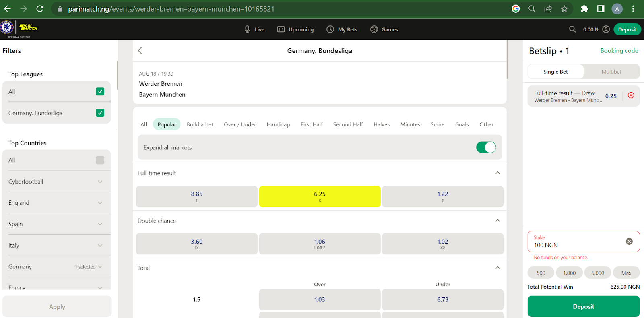
Task: Collapse the Double chance market
Action: click(497, 220)
